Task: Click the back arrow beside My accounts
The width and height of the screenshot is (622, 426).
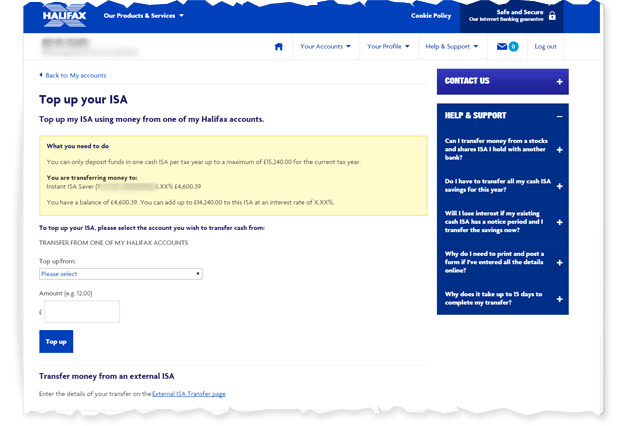Action: click(41, 75)
